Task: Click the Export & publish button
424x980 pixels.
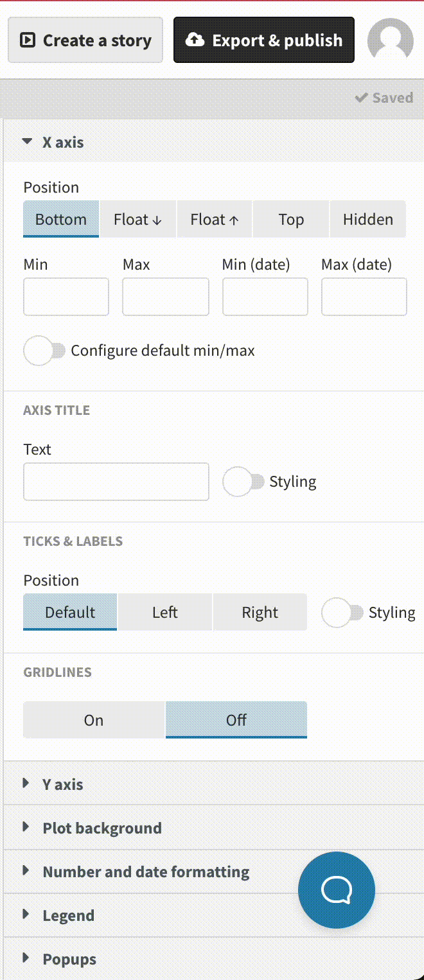Action: pyautogui.click(x=264, y=40)
